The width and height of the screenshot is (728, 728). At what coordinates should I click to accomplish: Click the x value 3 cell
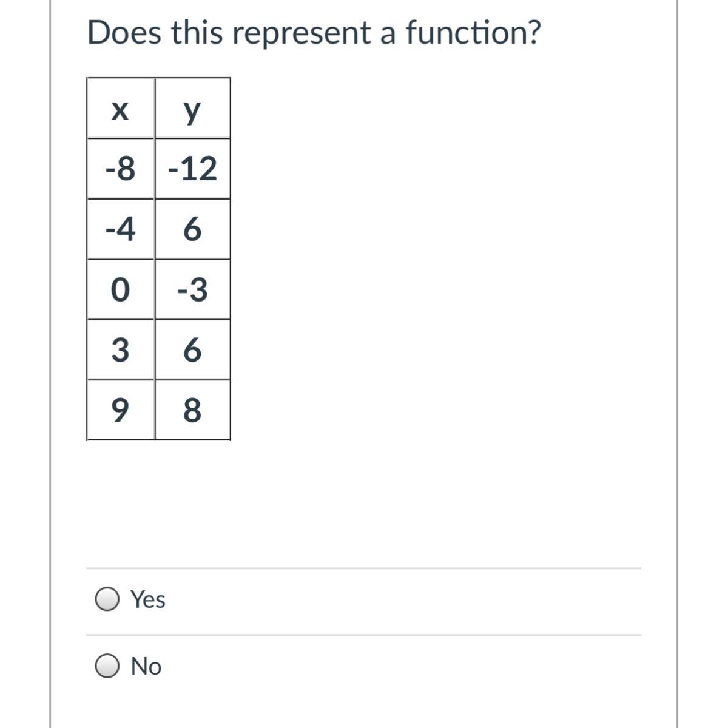[x=121, y=350]
